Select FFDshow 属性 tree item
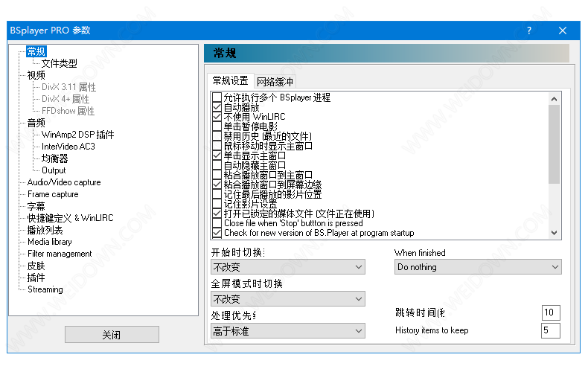 (68, 111)
